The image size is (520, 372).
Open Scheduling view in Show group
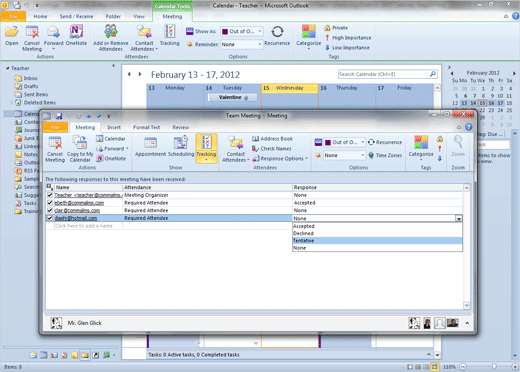pyautogui.click(x=181, y=147)
